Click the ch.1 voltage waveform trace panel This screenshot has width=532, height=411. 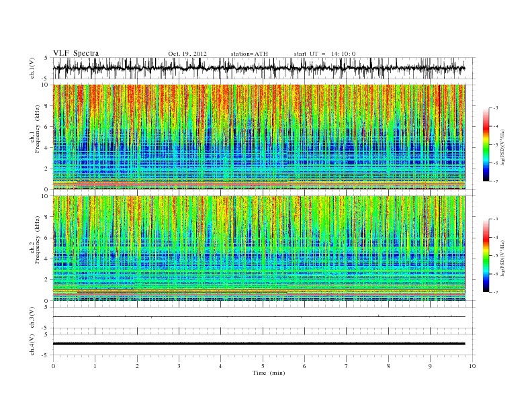(x=264, y=68)
